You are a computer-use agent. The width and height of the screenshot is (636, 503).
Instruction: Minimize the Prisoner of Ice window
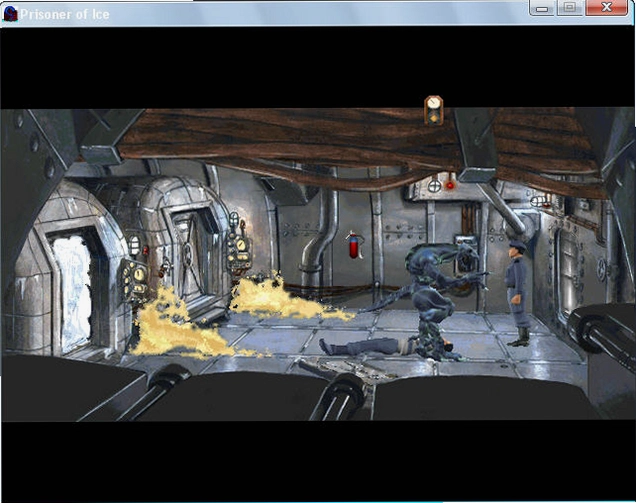[541, 8]
